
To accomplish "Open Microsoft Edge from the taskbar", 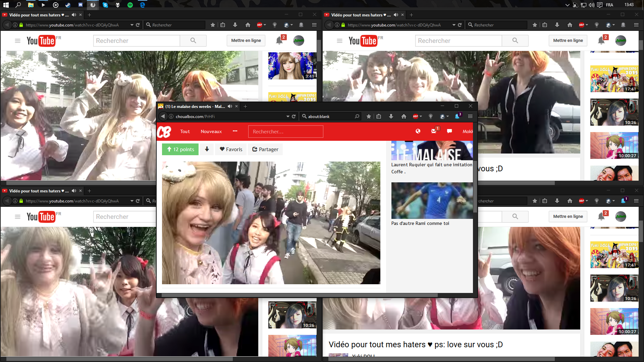I will (143, 5).
